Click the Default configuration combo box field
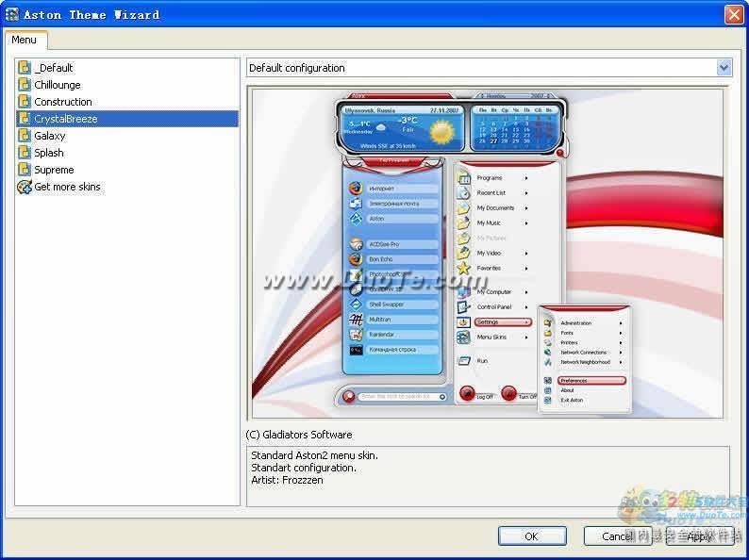Screen dimensions: 749x560 pyautogui.click(x=490, y=68)
